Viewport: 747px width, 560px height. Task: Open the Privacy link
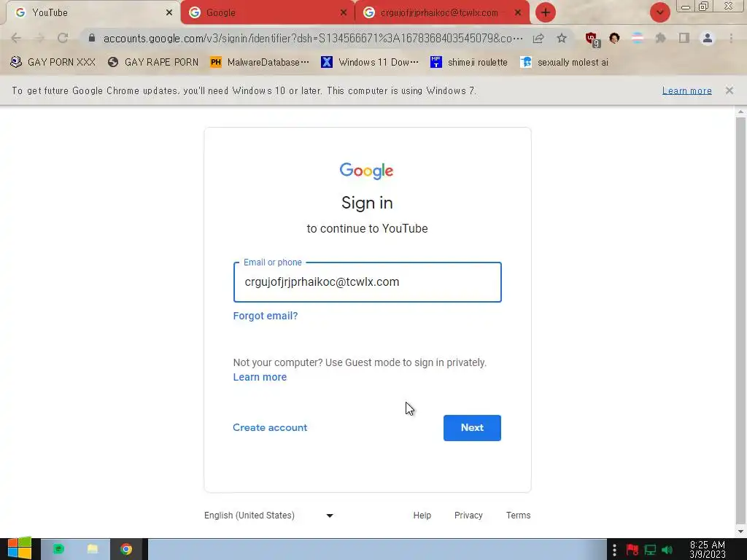point(468,516)
